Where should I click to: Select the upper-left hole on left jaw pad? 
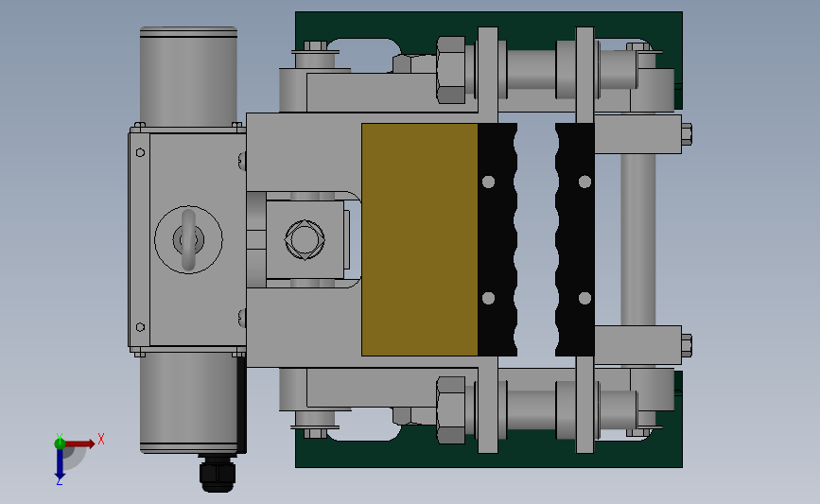click(x=488, y=182)
